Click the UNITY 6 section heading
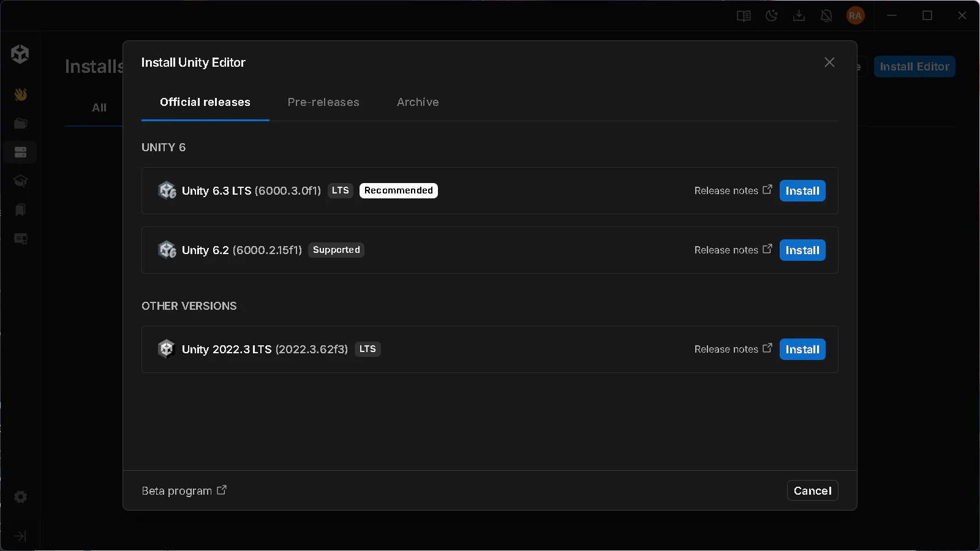 tap(164, 148)
